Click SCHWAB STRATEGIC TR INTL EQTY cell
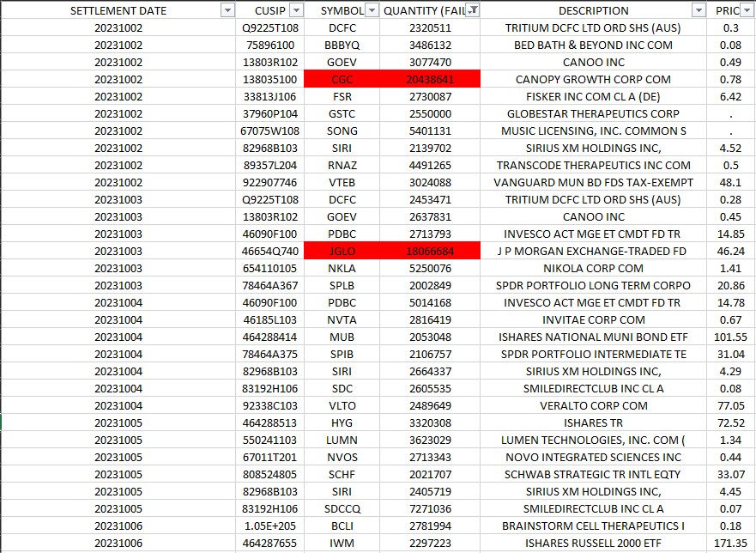Screen dimensions: 756x553 tap(594, 474)
